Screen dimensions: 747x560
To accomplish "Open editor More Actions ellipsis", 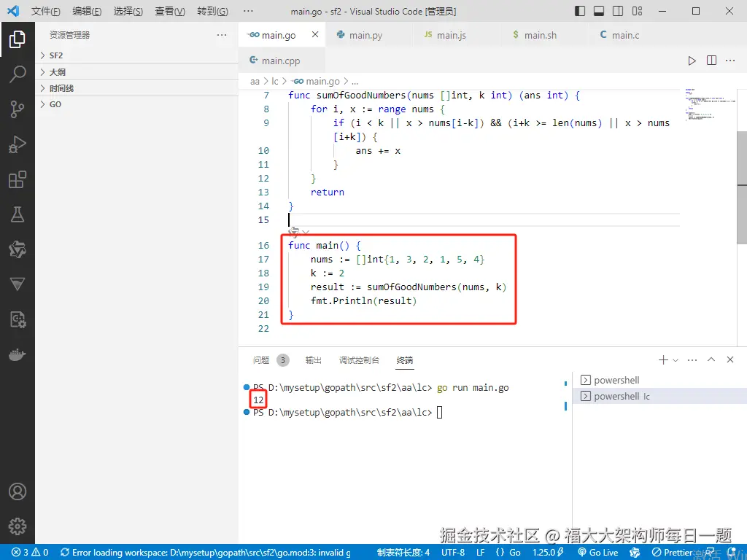I will click(729, 61).
